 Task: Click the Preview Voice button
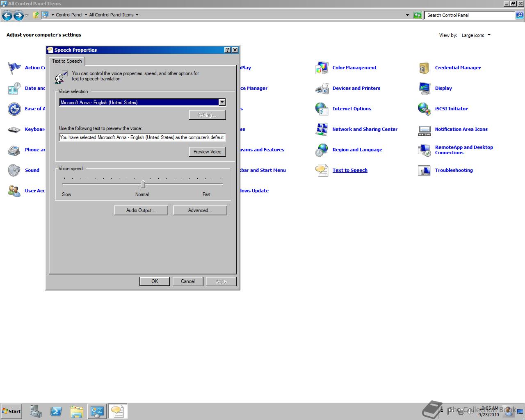(207, 152)
